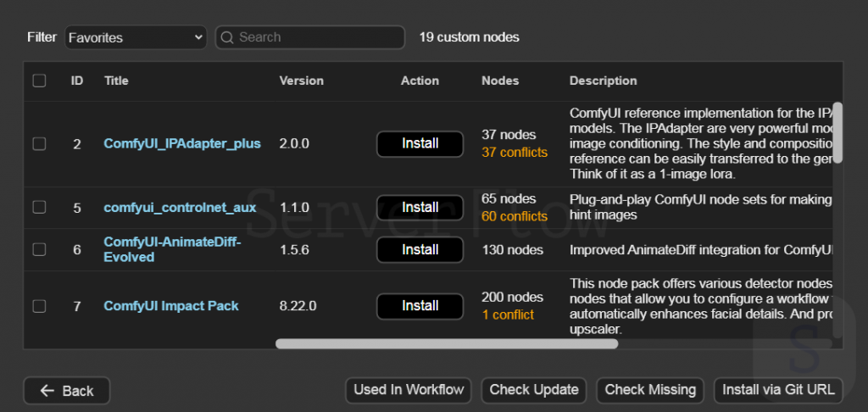Click the 37 conflicts warning text
Image resolution: width=868 pixels, height=412 pixels.
[x=515, y=153]
